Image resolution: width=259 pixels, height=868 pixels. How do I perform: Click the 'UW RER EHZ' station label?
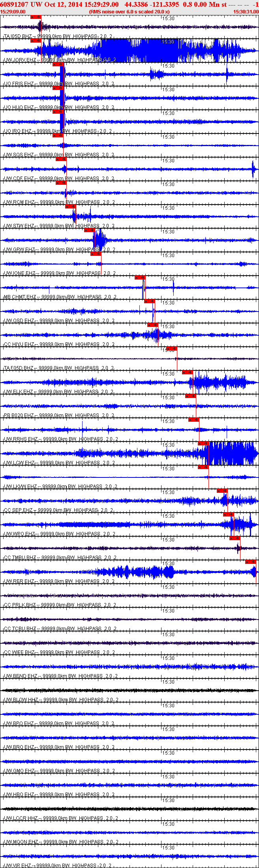[x=19, y=581]
